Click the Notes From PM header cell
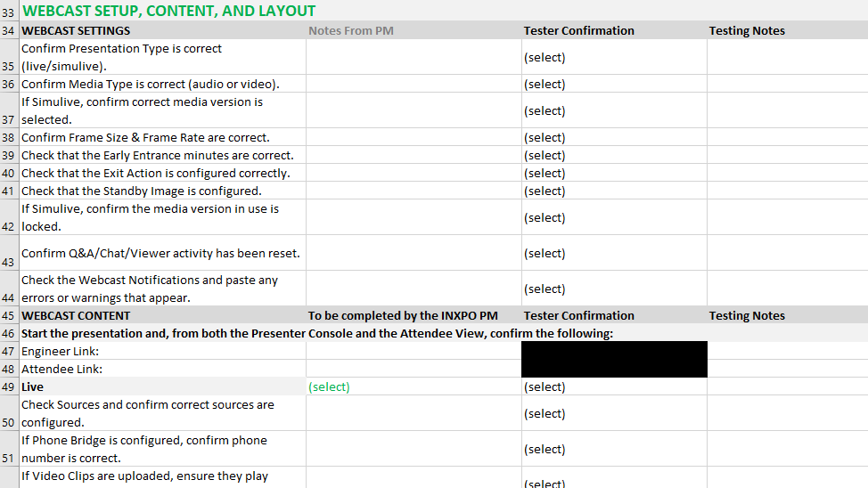Image resolution: width=868 pixels, height=488 pixels. (351, 31)
